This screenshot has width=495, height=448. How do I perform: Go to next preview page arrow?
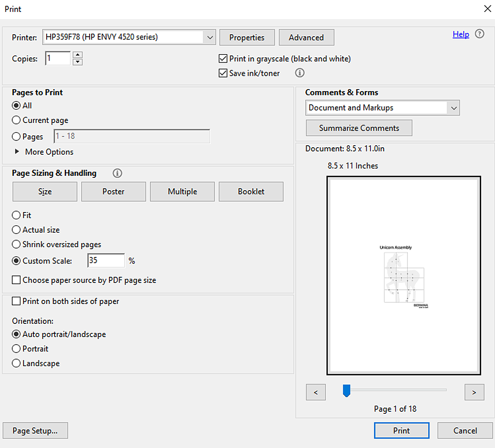click(x=474, y=392)
